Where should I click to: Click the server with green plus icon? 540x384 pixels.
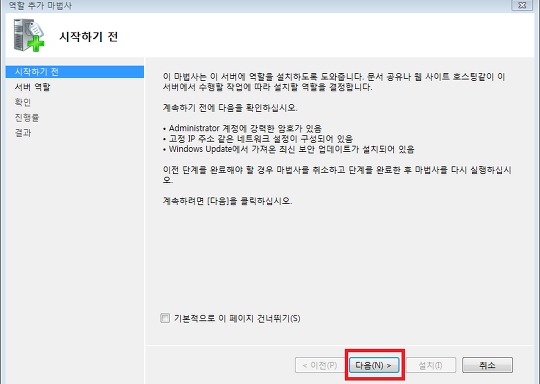[29, 35]
